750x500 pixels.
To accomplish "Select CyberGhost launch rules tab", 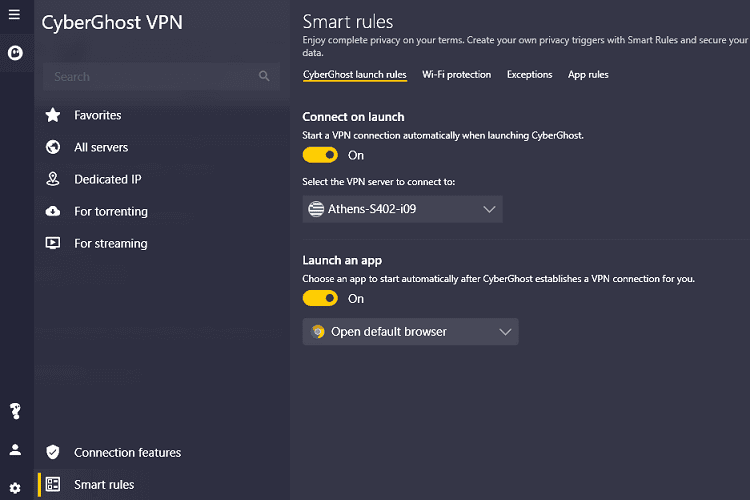I will [x=355, y=75].
